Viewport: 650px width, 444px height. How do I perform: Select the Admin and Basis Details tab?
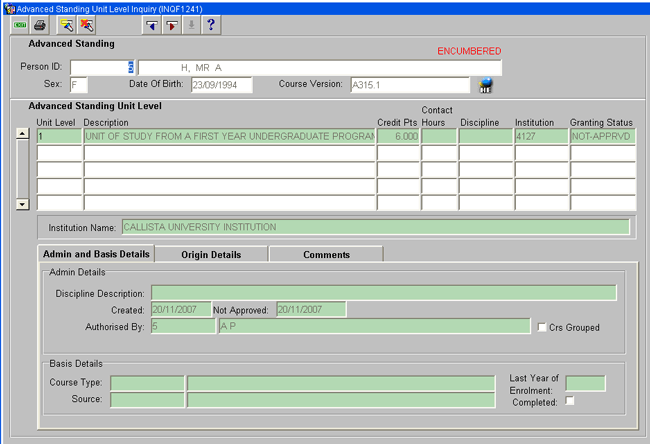[96, 254]
